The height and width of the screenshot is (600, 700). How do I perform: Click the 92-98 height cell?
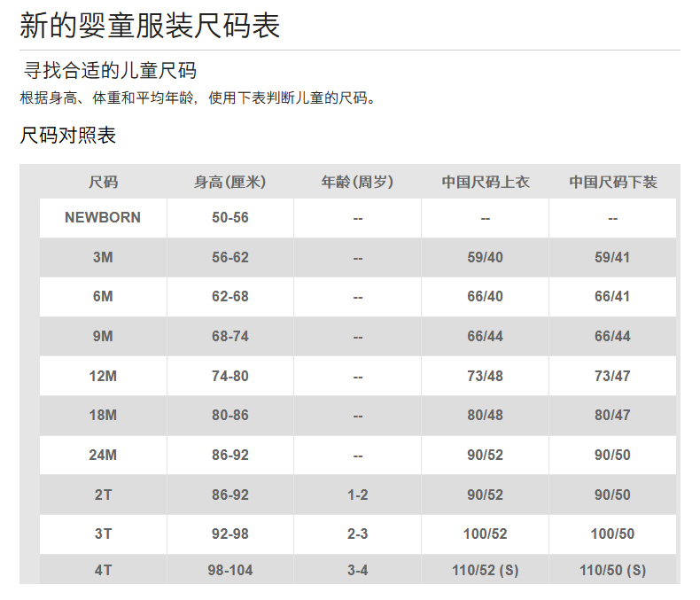coord(229,534)
